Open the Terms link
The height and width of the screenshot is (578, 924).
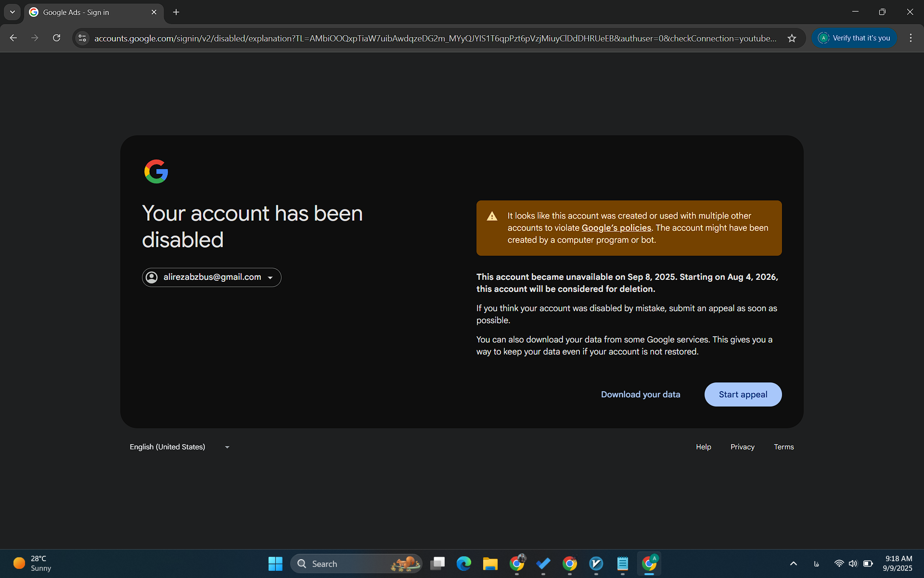[x=784, y=447]
